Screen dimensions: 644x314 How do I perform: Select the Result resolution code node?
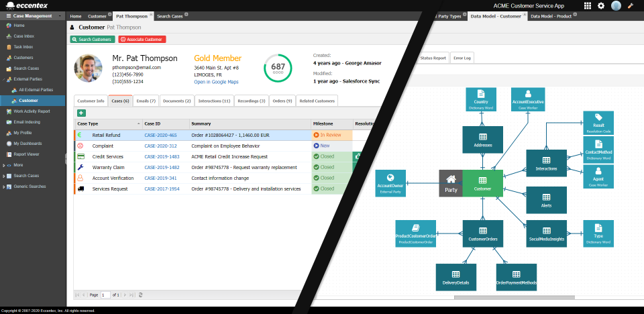pos(598,123)
